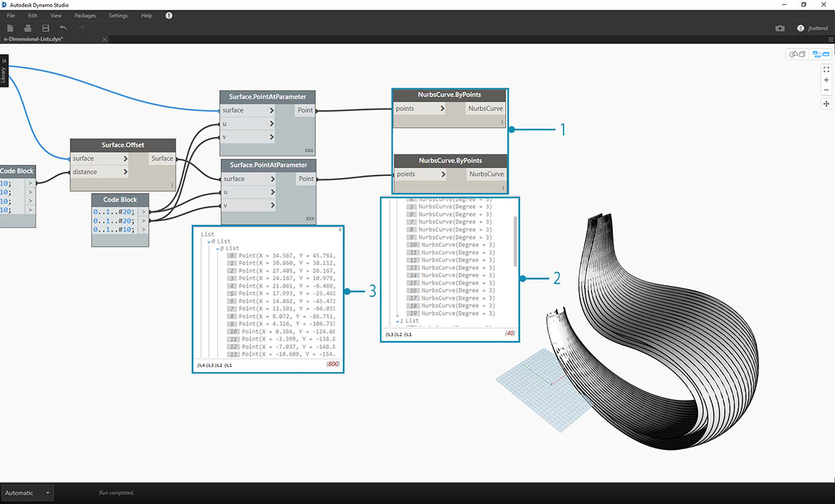Click the notification exclamation icon in menu bar
Screen dimensions: 835x504
[x=169, y=15]
